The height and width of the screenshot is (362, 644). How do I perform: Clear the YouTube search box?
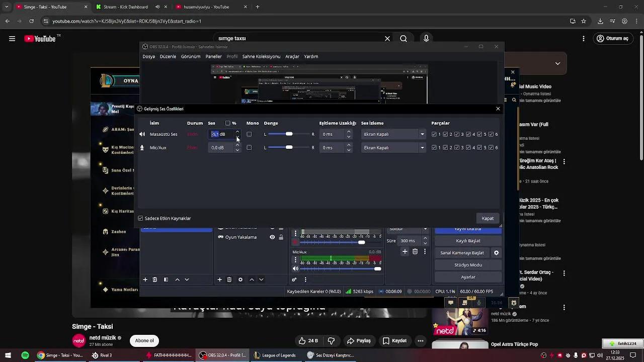click(387, 39)
